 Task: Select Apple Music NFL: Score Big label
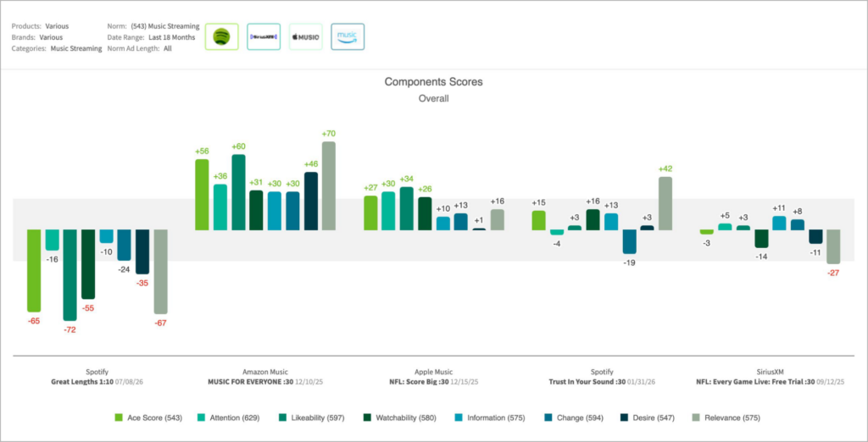click(433, 378)
